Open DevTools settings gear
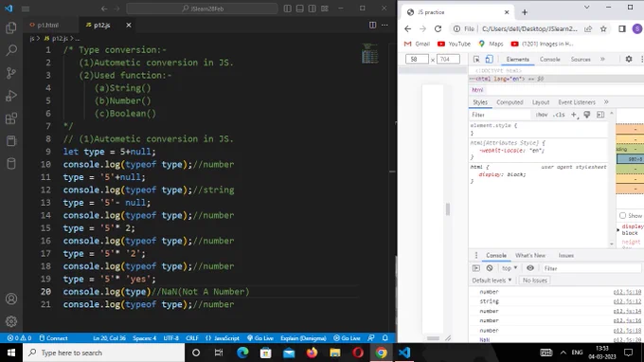This screenshot has width=644, height=362. pos(629,59)
